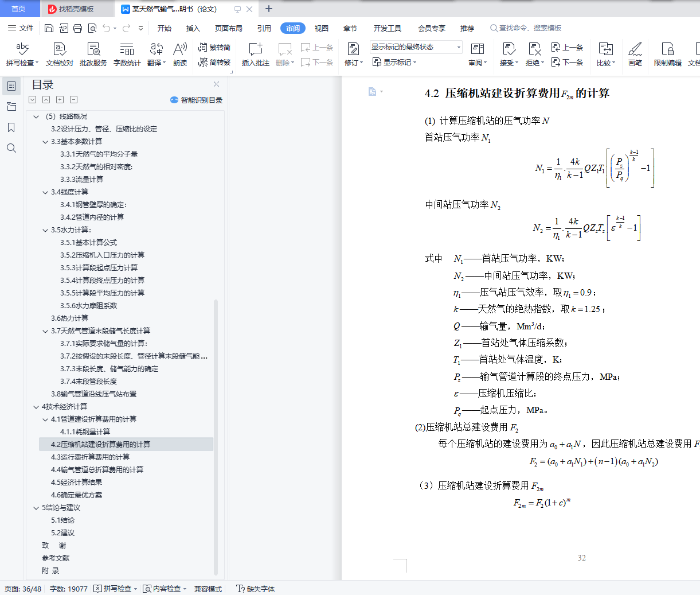This screenshot has height=595, width=700.
Task: Click 页面: 36/48 in the status bar
Action: [x=23, y=589]
